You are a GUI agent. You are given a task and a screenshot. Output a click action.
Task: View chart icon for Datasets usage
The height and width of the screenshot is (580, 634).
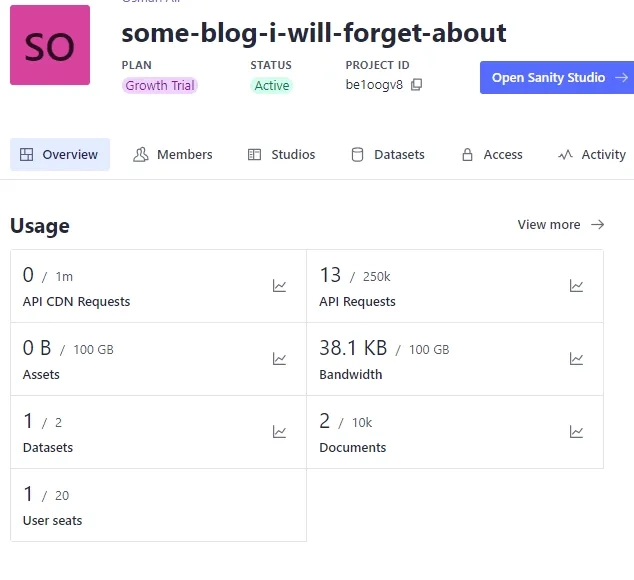(x=279, y=432)
